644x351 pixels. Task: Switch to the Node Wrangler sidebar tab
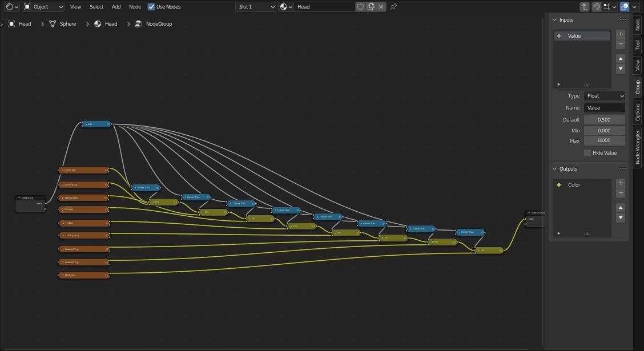(637, 147)
